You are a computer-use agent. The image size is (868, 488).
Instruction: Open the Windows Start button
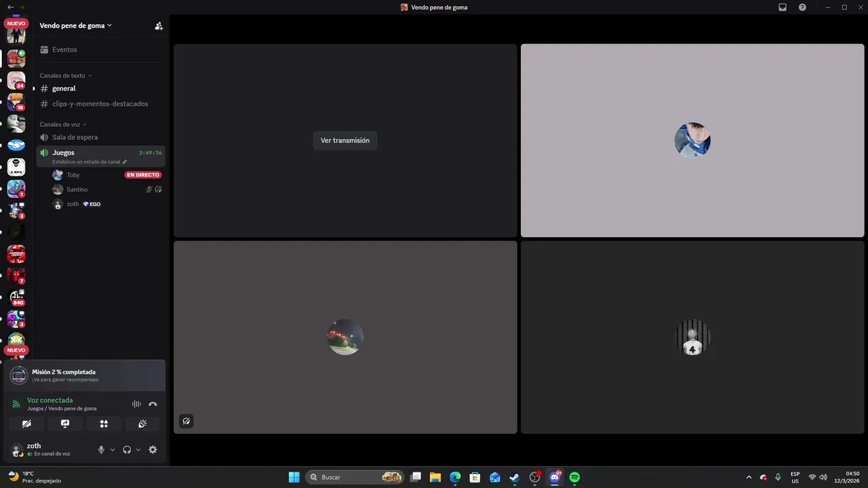[294, 477]
